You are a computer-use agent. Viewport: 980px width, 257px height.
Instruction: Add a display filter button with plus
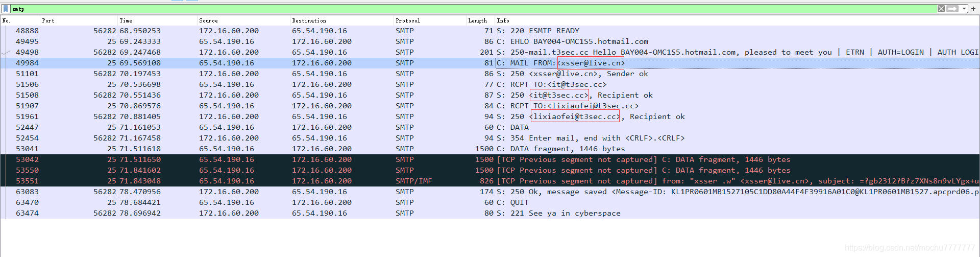(973, 9)
